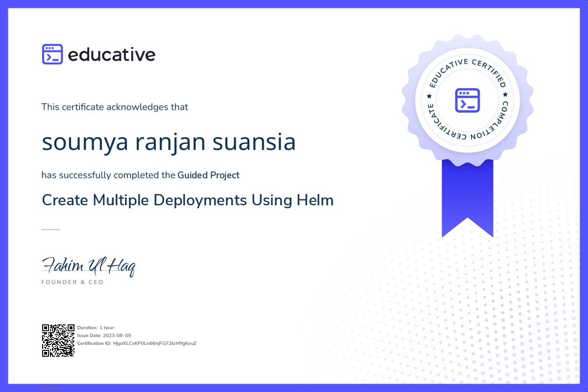Click the terminal icon inside the badge
Image resolution: width=588 pixels, height=392 pixels.
467,100
